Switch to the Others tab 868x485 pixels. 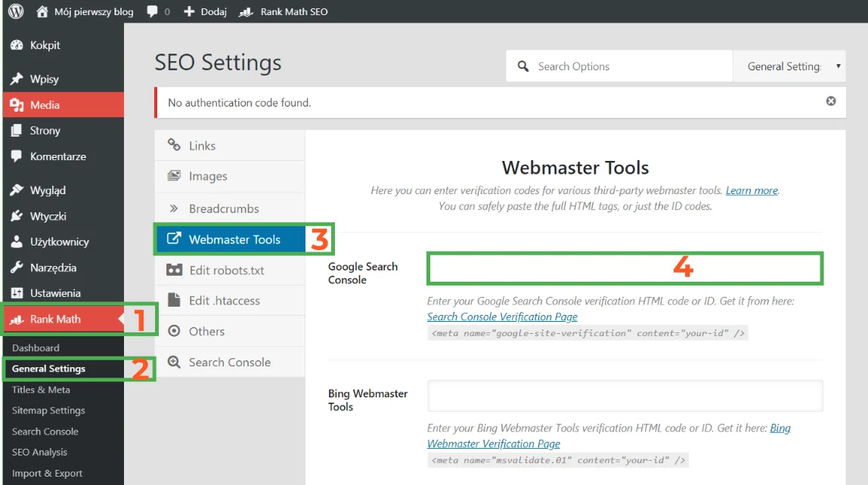(230, 331)
